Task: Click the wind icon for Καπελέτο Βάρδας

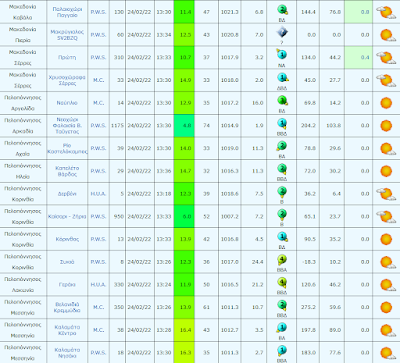Action: [282, 169]
